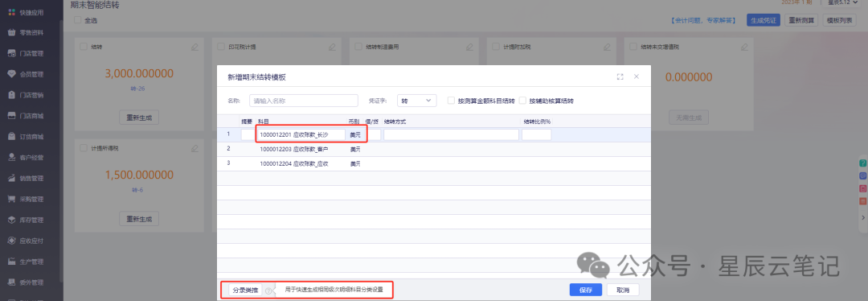Open the 凭证字 dropdown showing 转
868x301 pixels.
pyautogui.click(x=417, y=101)
